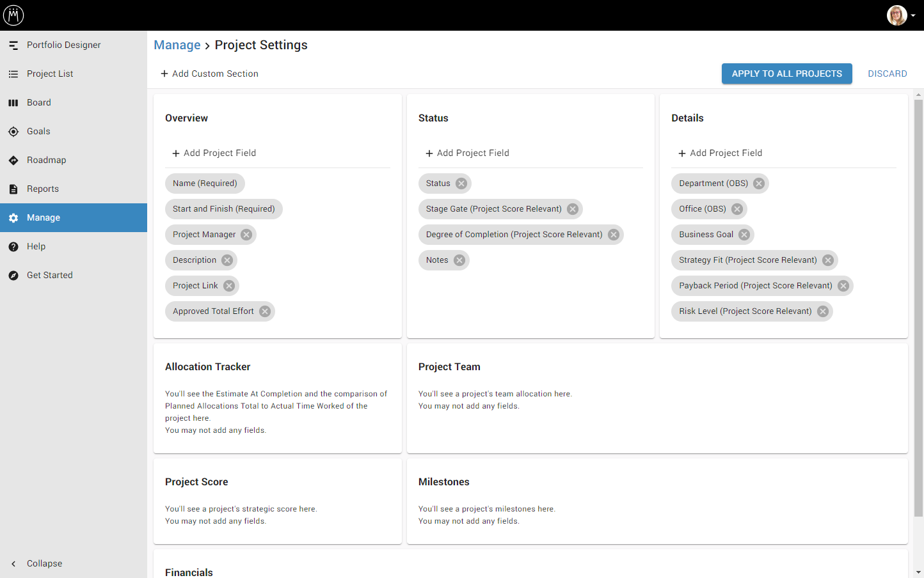This screenshot has width=924, height=578.
Task: Click APPLY TO ALL PROJECTS button
Action: [x=787, y=74]
